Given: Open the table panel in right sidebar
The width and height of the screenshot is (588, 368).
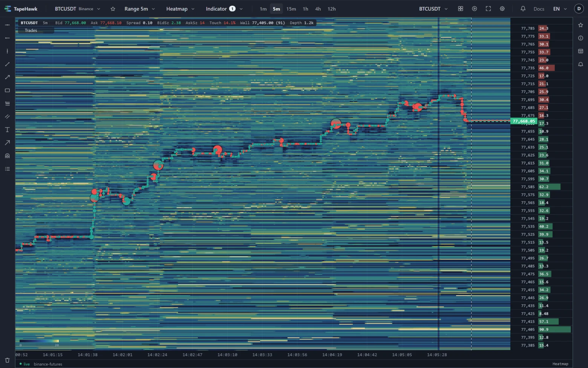Looking at the screenshot, I should pos(580,51).
